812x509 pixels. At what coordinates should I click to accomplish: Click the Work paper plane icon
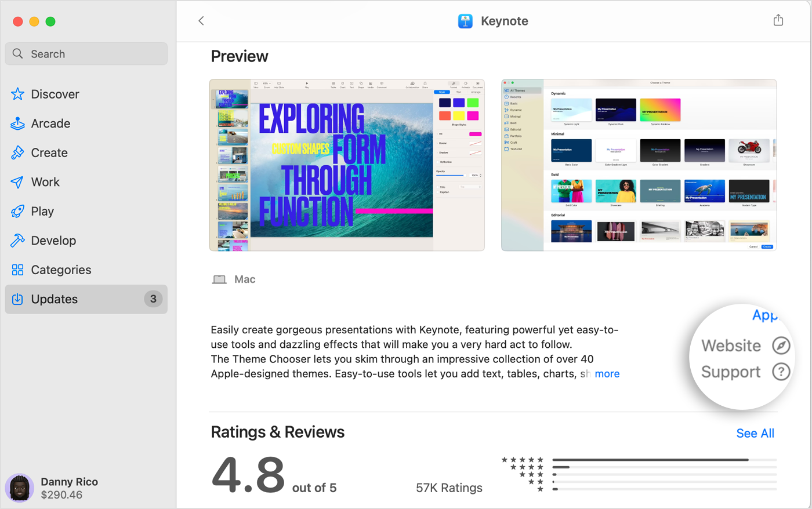(x=18, y=182)
